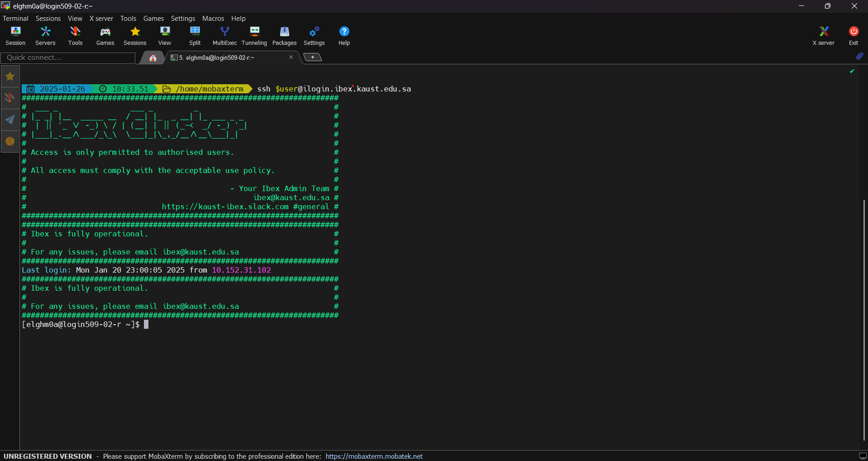
Task: Open the Terminal menu
Action: click(x=15, y=19)
